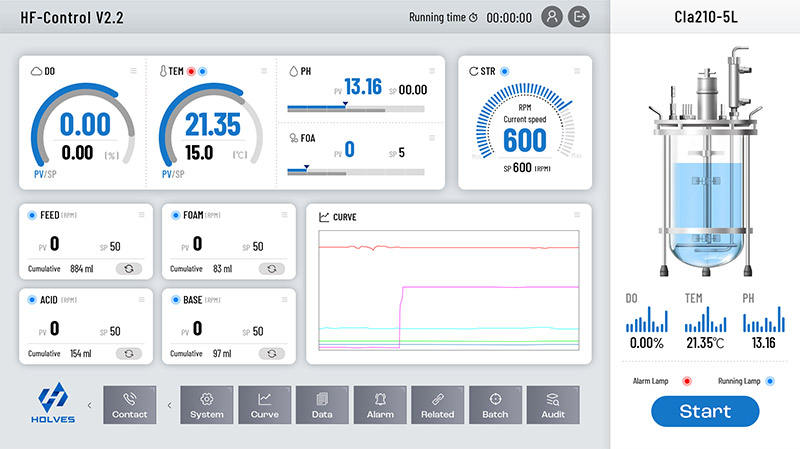The image size is (800, 449).
Task: Click the PH value slider bar
Action: point(356,108)
